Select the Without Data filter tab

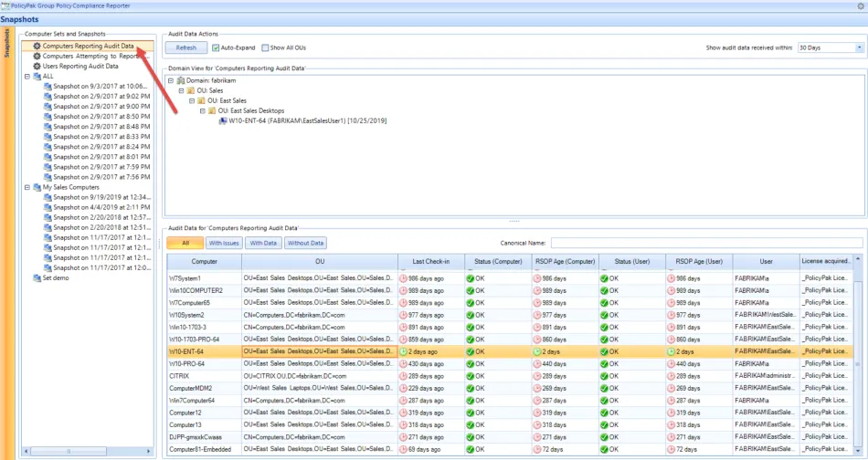tap(305, 243)
